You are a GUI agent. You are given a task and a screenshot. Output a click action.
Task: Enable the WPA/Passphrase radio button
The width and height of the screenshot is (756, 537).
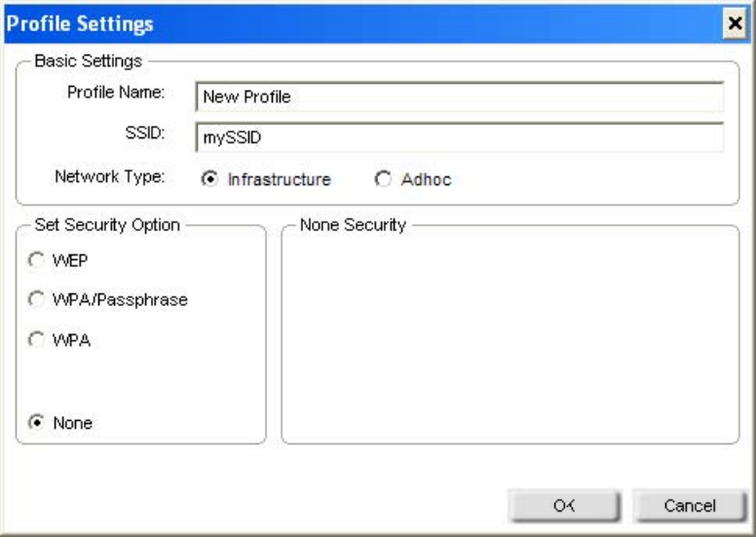click(37, 300)
